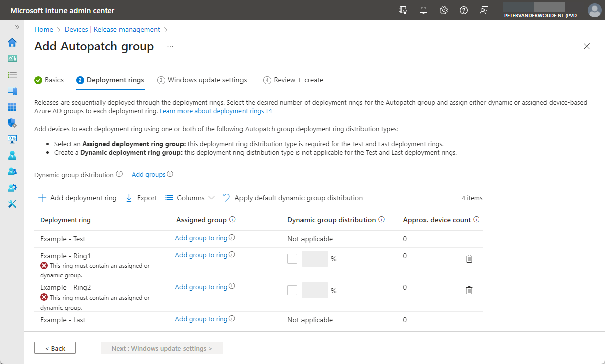
Task: Enable dynamic group distribution for Example - Ring2
Action: pyautogui.click(x=292, y=290)
